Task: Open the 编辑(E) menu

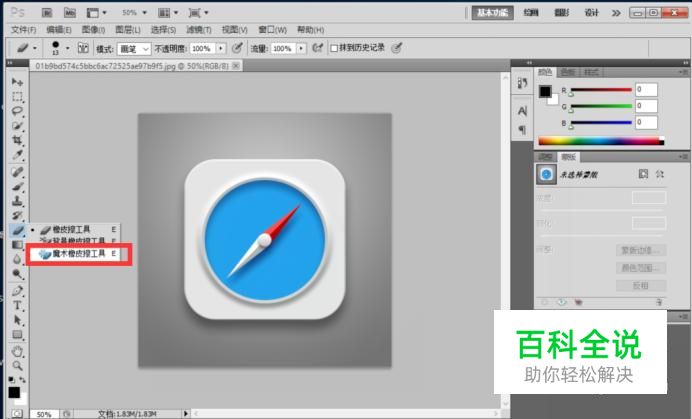Action: (x=59, y=30)
